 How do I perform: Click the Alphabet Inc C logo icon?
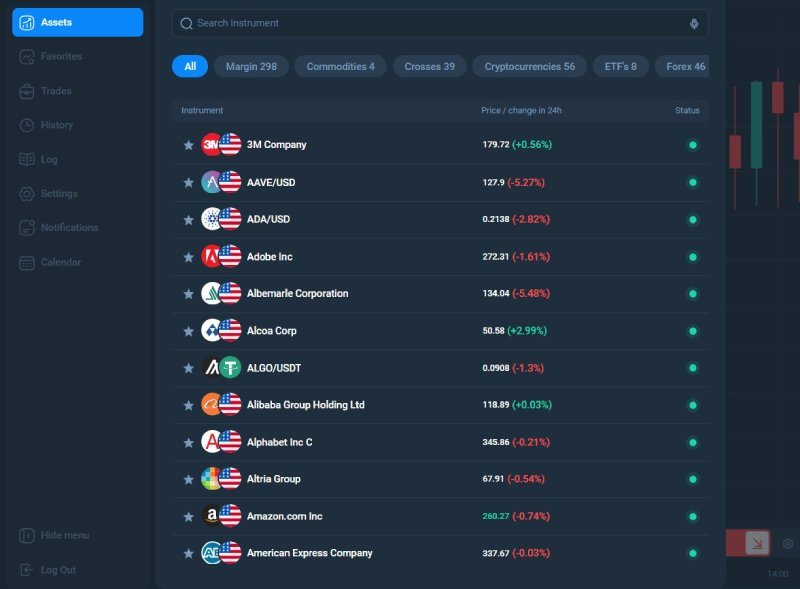pyautogui.click(x=210, y=441)
